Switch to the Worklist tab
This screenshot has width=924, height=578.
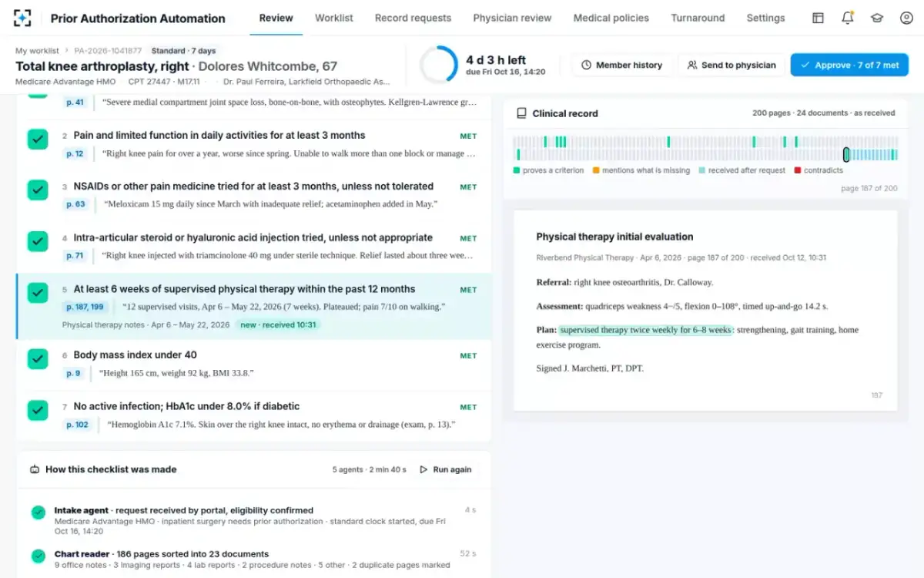pyautogui.click(x=334, y=18)
